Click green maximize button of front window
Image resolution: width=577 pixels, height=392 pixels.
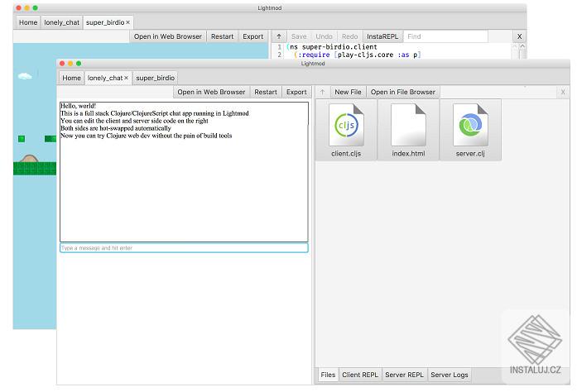tap(79, 63)
